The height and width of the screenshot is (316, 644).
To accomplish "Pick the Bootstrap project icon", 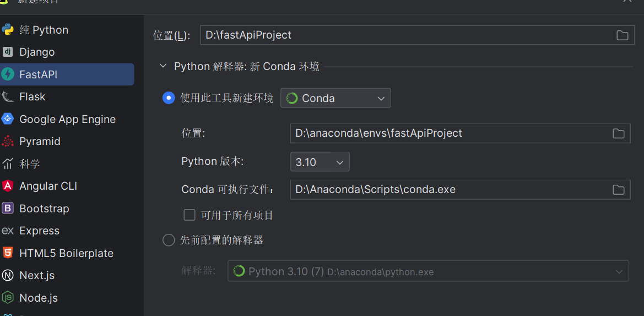I will click(x=7, y=208).
